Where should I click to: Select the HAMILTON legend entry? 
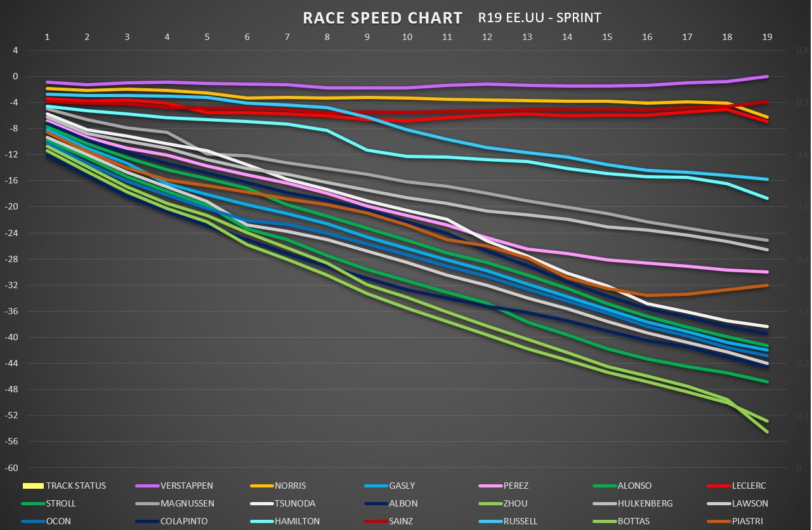(285, 521)
